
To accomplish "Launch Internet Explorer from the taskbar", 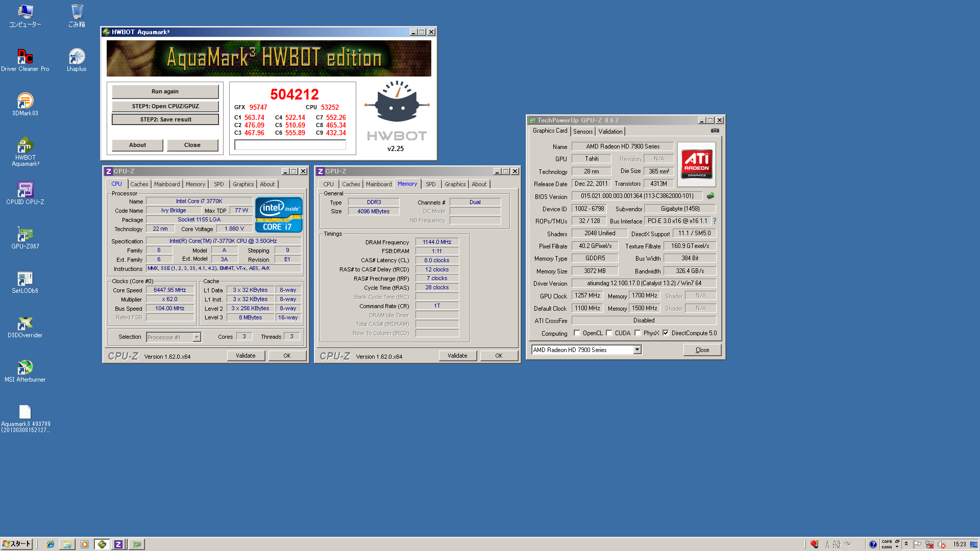I will [x=50, y=544].
